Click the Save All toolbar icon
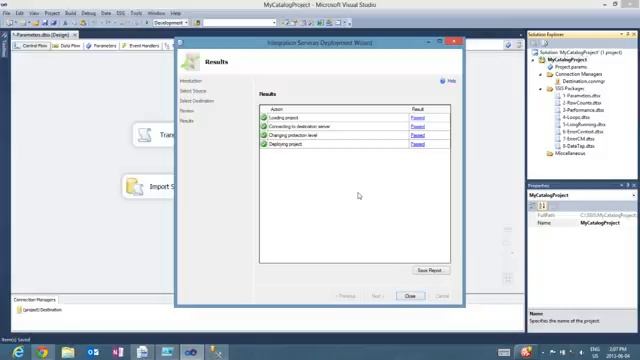Screen dimensions: 640x360 pos(53,23)
